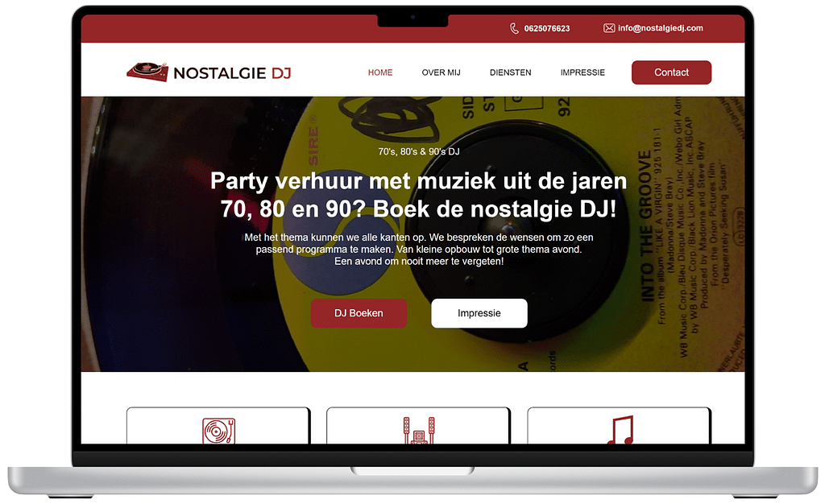The height and width of the screenshot is (504, 825).
Task: Click the speakers sound system icon
Action: pyautogui.click(x=419, y=431)
